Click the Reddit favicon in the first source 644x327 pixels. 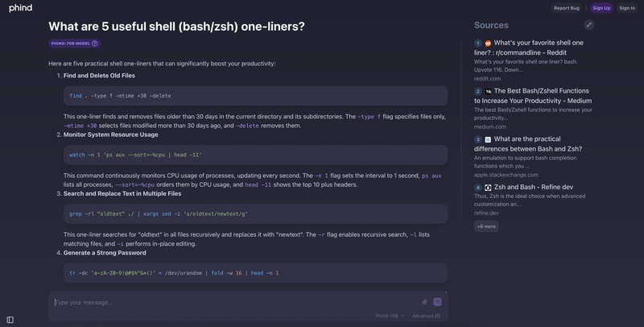[488, 43]
